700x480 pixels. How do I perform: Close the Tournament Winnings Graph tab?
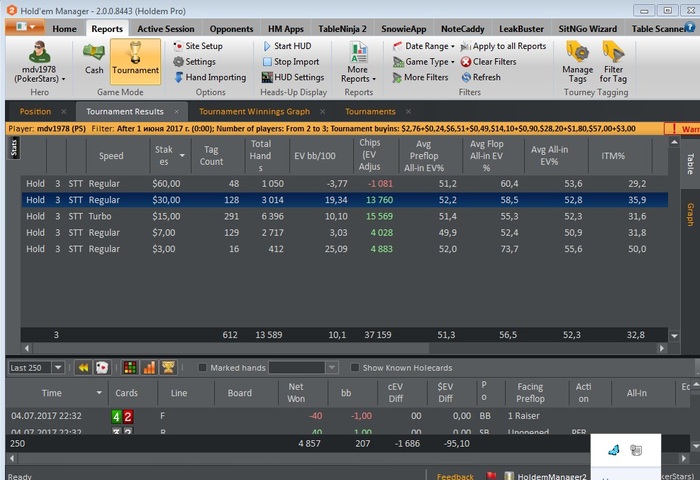tap(323, 112)
